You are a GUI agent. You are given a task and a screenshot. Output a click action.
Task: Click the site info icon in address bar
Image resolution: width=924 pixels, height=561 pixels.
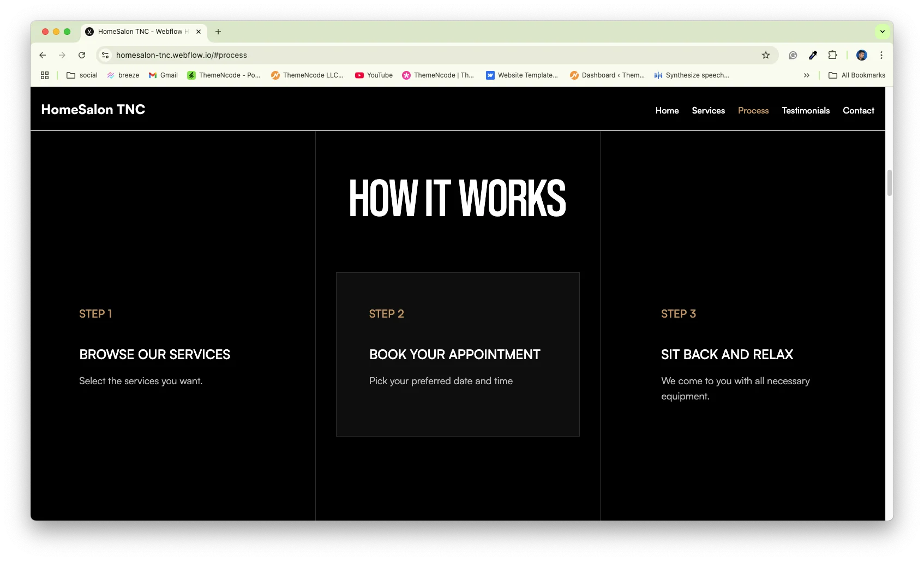pyautogui.click(x=105, y=55)
